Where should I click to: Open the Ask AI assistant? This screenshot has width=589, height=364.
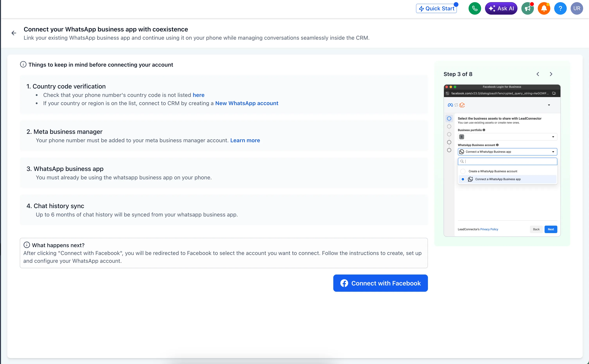[501, 9]
